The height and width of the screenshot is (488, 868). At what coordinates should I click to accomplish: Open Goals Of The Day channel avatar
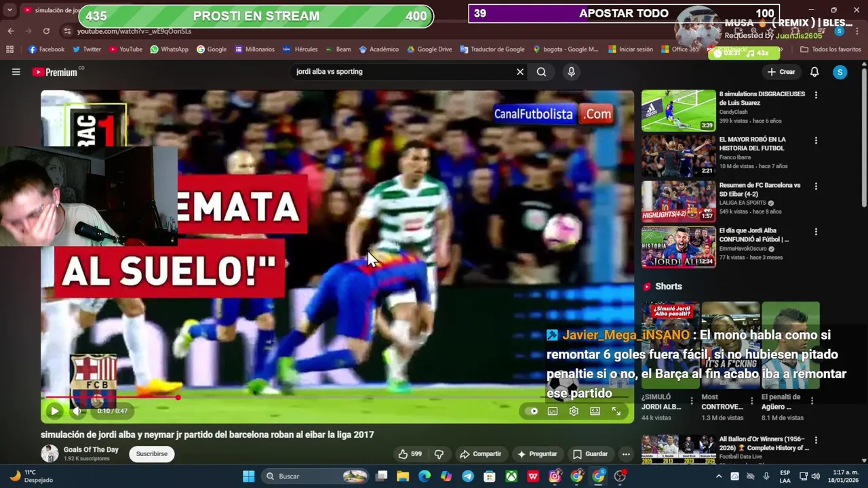(50, 453)
